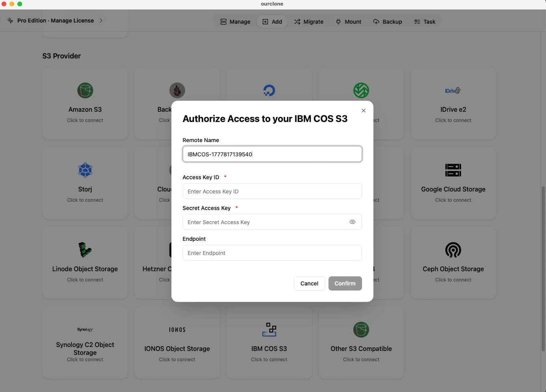Click 'Click to connect' under Amazon S3
Image resolution: width=546 pixels, height=392 pixels.
(x=85, y=120)
